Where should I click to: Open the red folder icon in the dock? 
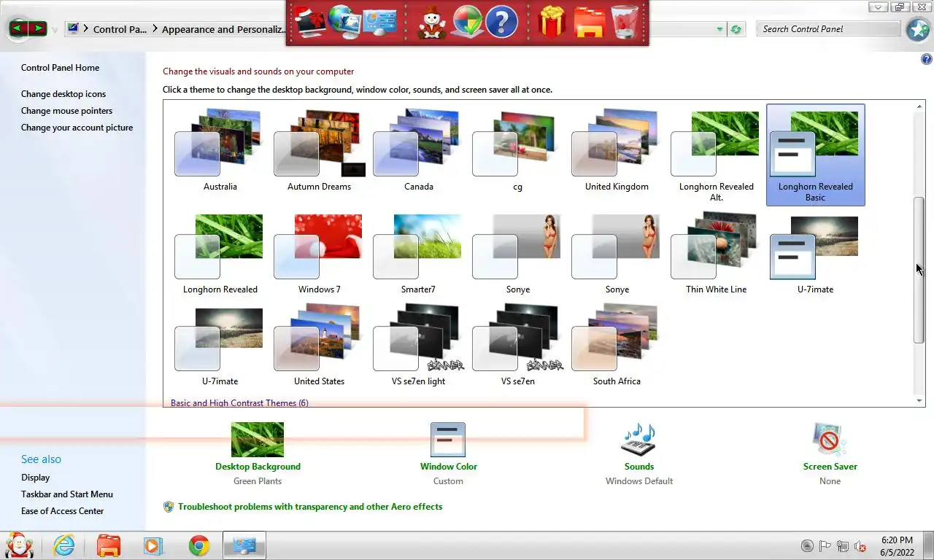click(x=590, y=22)
